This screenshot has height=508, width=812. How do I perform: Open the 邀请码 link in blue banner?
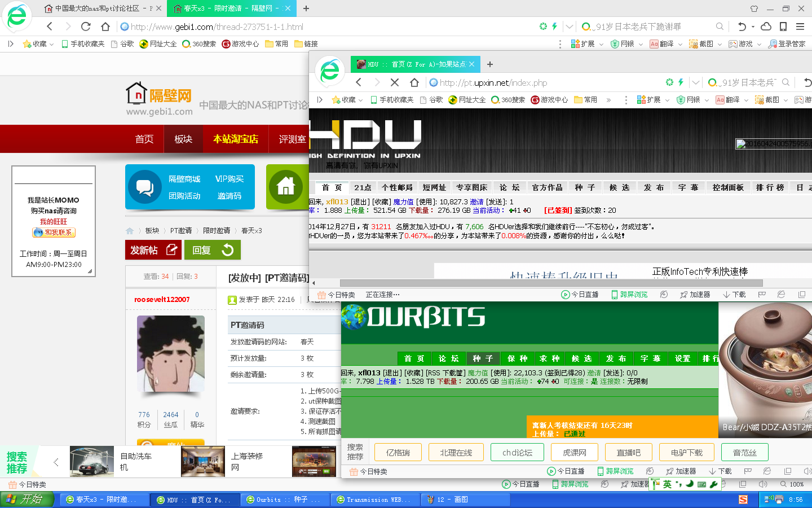point(230,196)
